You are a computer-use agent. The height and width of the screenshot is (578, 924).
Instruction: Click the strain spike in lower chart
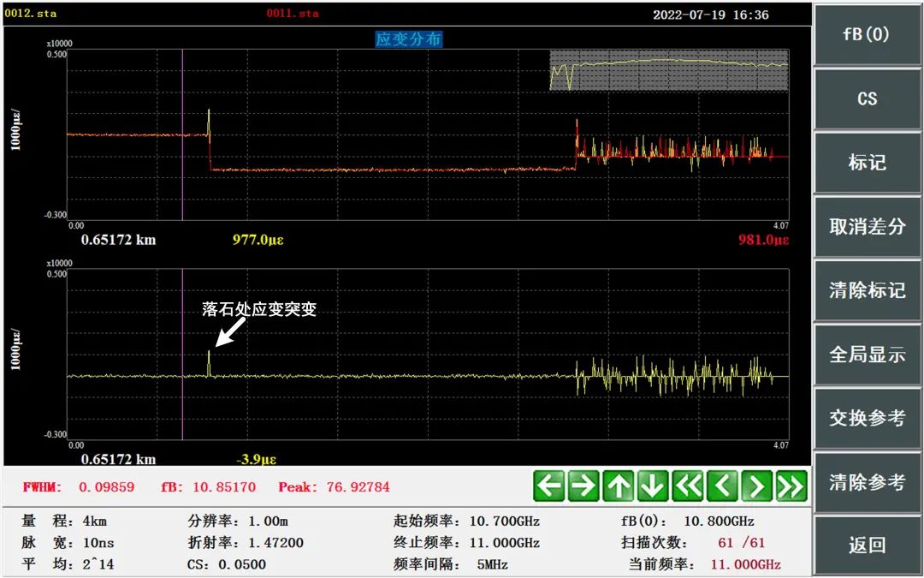tap(209, 362)
